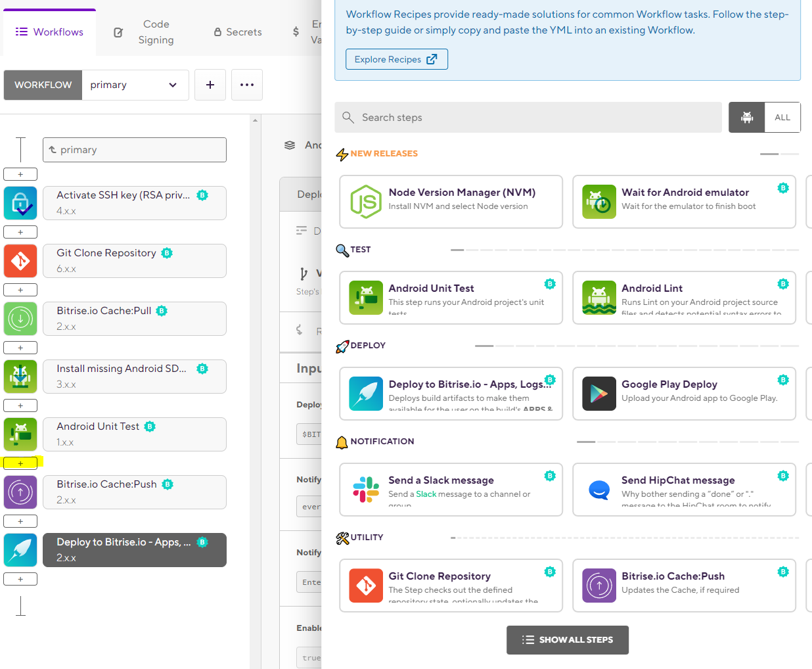Open the three-dots workflow options menu
Viewport: 812px width, 669px height.
click(247, 85)
